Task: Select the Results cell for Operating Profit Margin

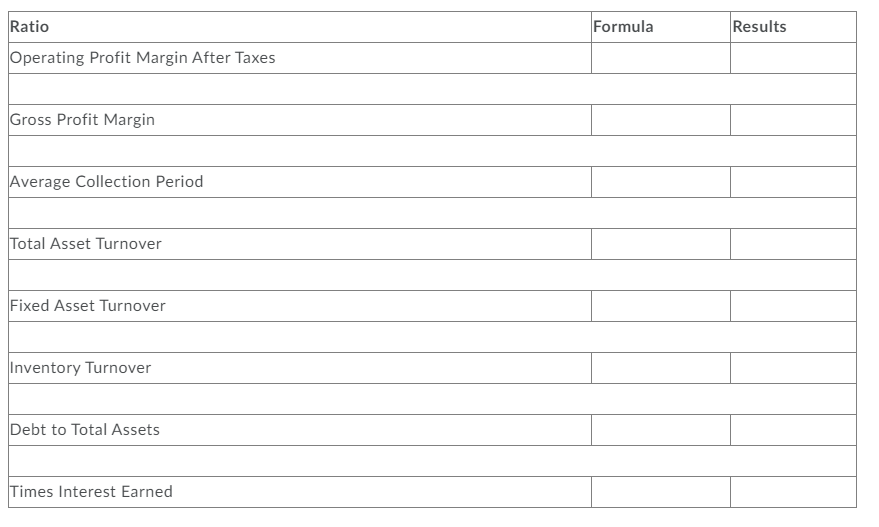Action: pyautogui.click(x=793, y=58)
